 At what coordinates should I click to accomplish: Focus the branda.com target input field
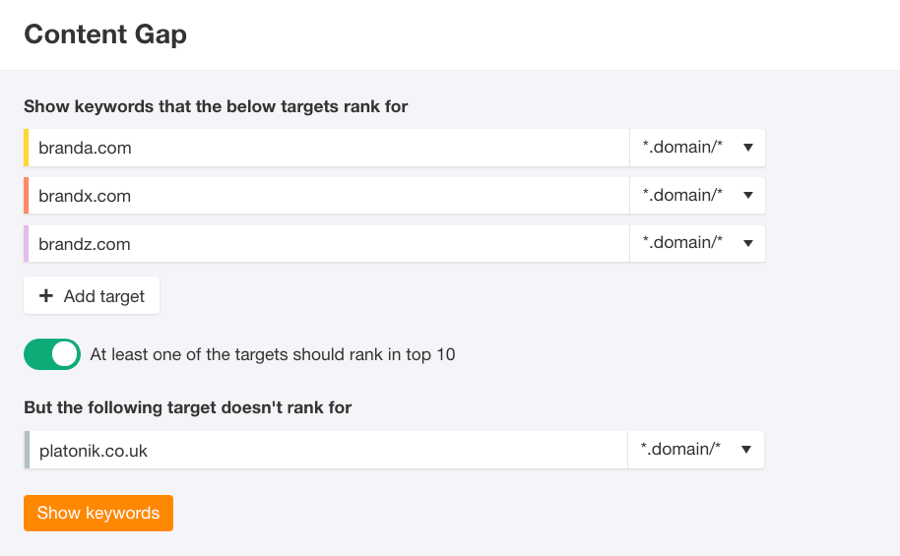(328, 148)
